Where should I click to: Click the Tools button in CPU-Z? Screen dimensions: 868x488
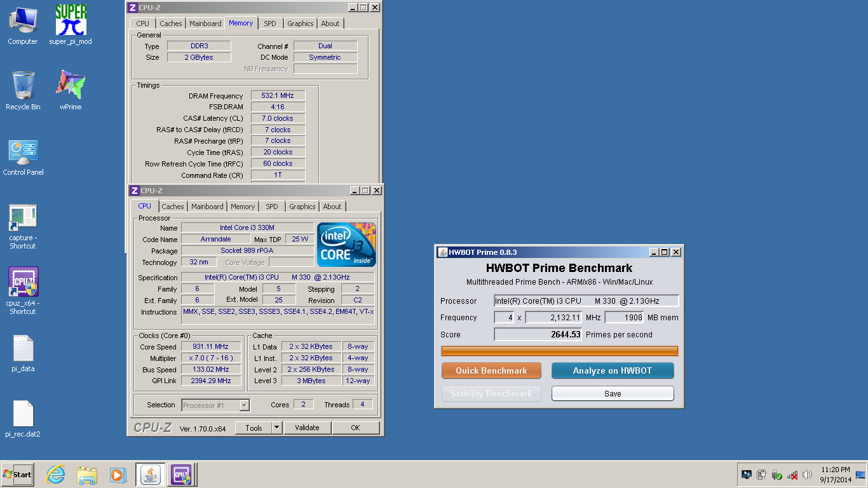(x=254, y=428)
